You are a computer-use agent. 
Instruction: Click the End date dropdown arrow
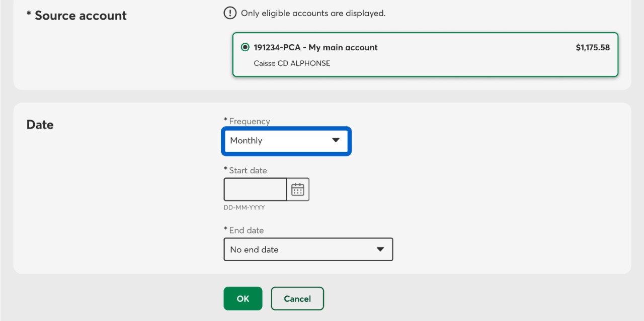(380, 250)
